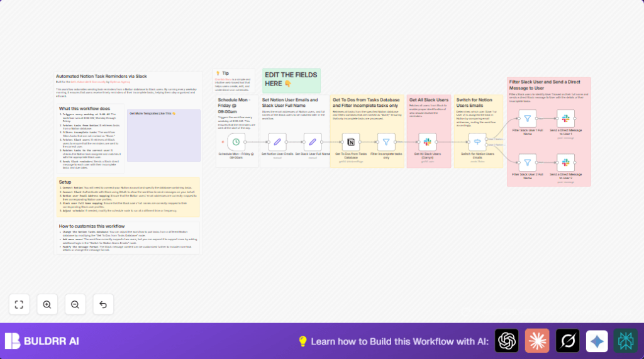Select the Filter Slack User 2 Full Name node
Viewport: 644px width, 359px height.
coord(528,163)
